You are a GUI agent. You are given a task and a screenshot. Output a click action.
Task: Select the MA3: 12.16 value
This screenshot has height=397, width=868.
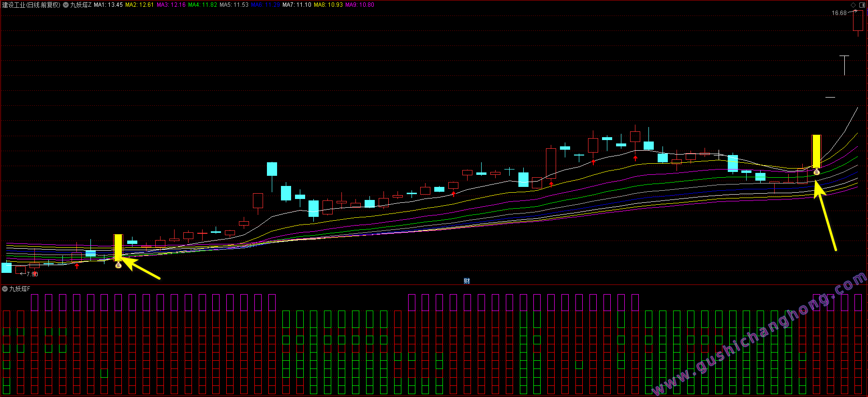[x=171, y=5]
